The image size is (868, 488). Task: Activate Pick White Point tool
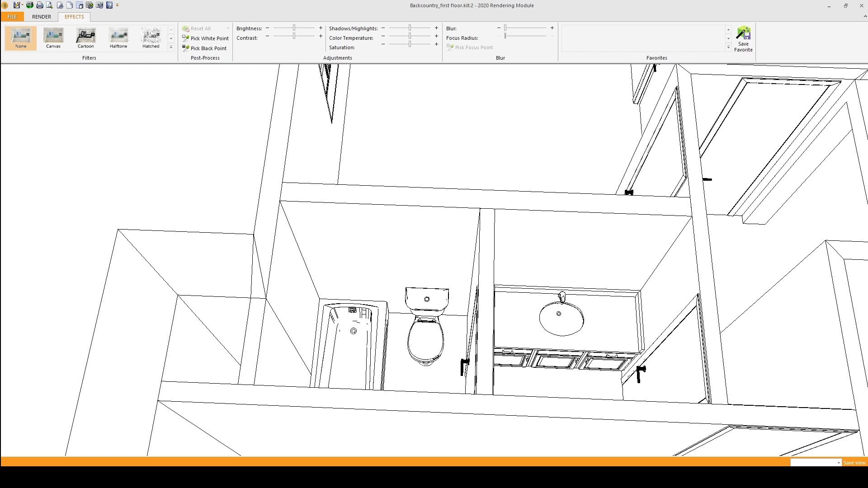(x=205, y=38)
